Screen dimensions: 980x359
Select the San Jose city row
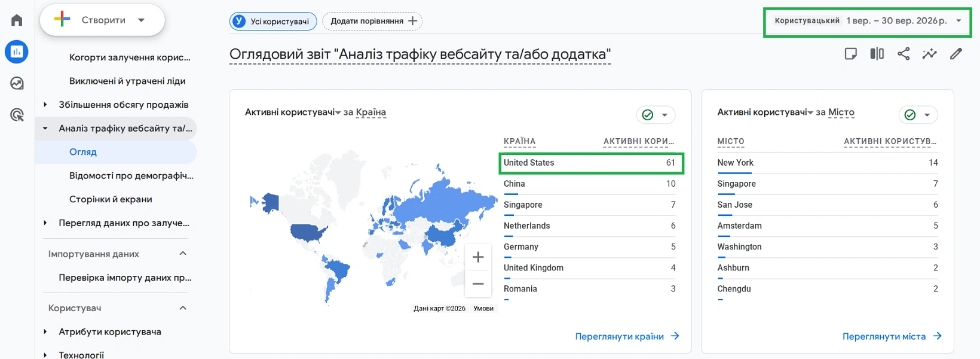[828, 205]
